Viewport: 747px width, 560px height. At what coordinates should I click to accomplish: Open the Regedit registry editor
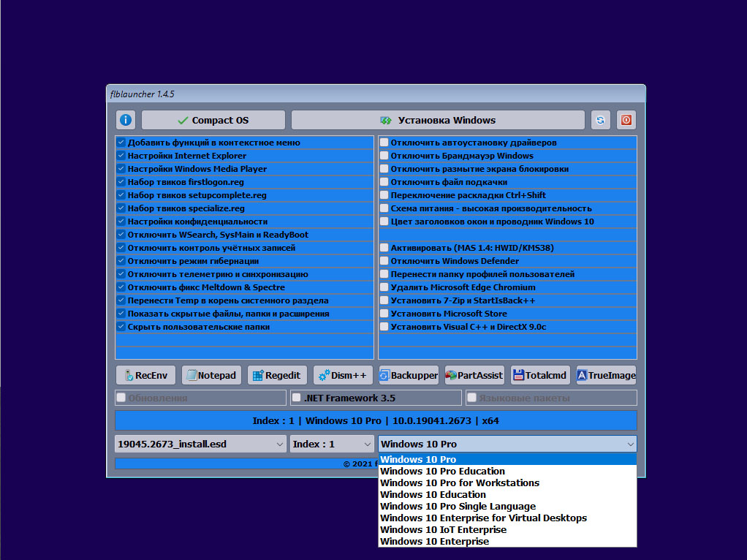(277, 375)
